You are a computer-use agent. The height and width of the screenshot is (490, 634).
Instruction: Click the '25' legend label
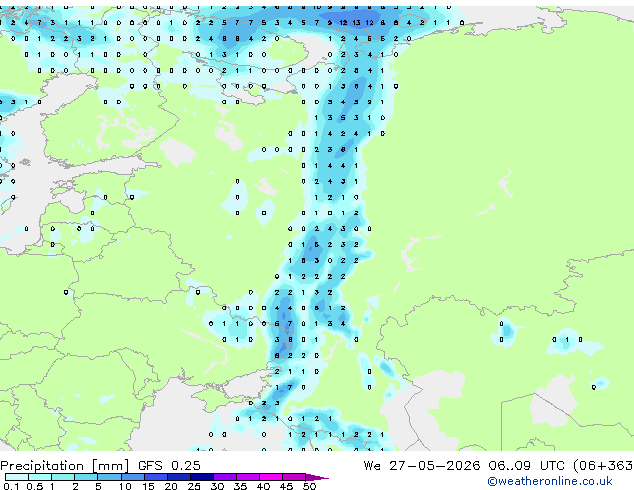[x=194, y=486]
